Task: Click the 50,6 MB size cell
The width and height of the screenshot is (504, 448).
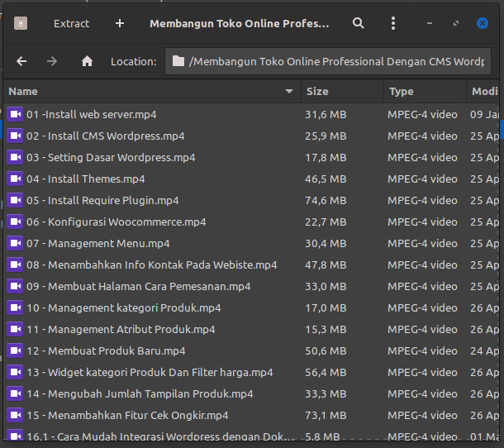Action: pos(326,350)
